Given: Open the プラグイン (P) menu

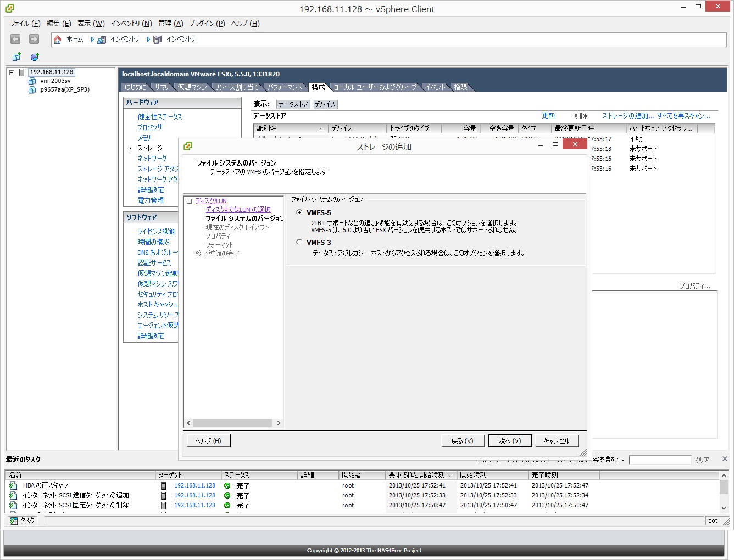Looking at the screenshot, I should pos(207,23).
